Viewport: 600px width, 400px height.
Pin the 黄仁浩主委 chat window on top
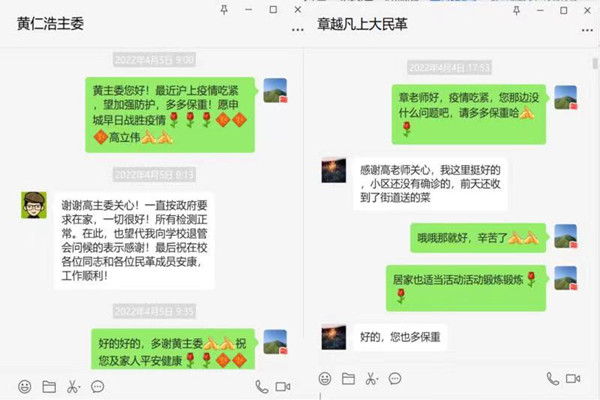pos(224,10)
